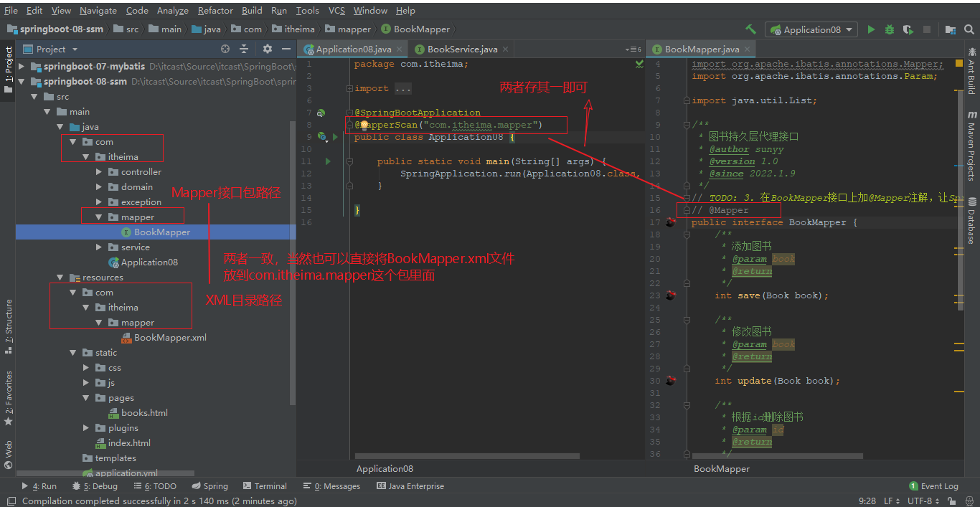Collapse all using Project panel toolbar icon
The image size is (980, 507).
pyautogui.click(x=244, y=49)
